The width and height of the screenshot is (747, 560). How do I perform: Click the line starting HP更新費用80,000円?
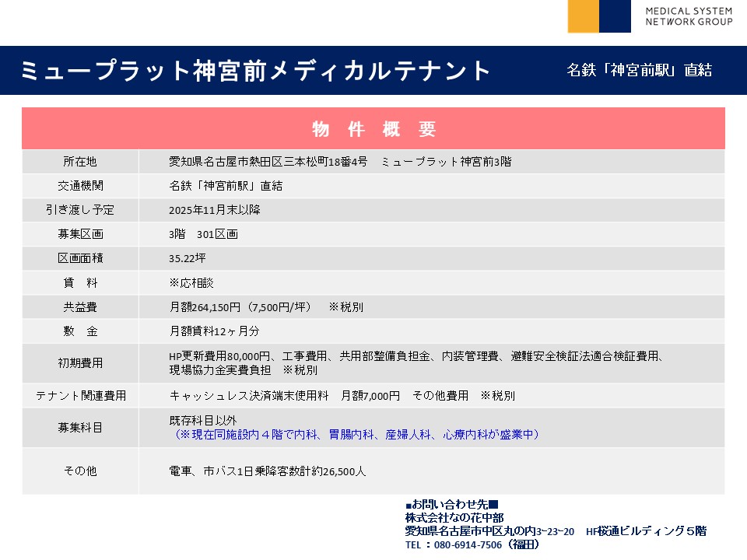416,356
